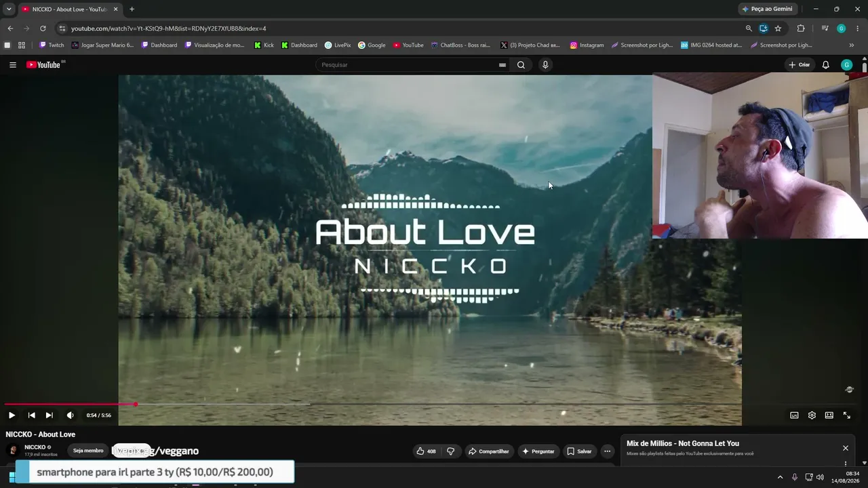868x488 pixels.
Task: Go to the previous video in playlist
Action: click(31, 415)
